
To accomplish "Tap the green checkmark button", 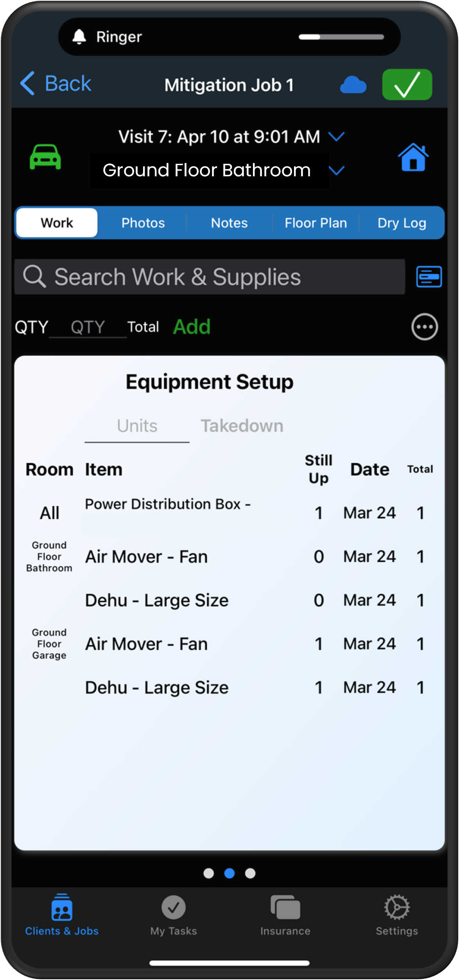I will 407,85.
